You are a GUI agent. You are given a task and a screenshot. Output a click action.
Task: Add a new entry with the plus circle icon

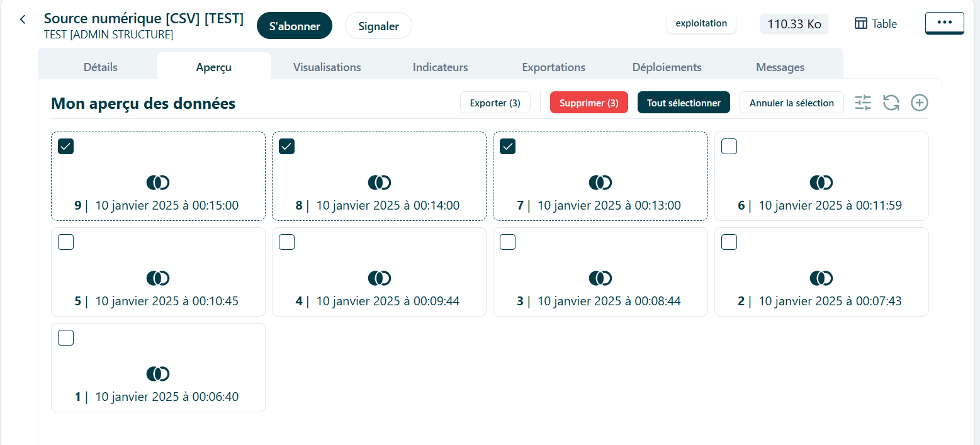[920, 103]
